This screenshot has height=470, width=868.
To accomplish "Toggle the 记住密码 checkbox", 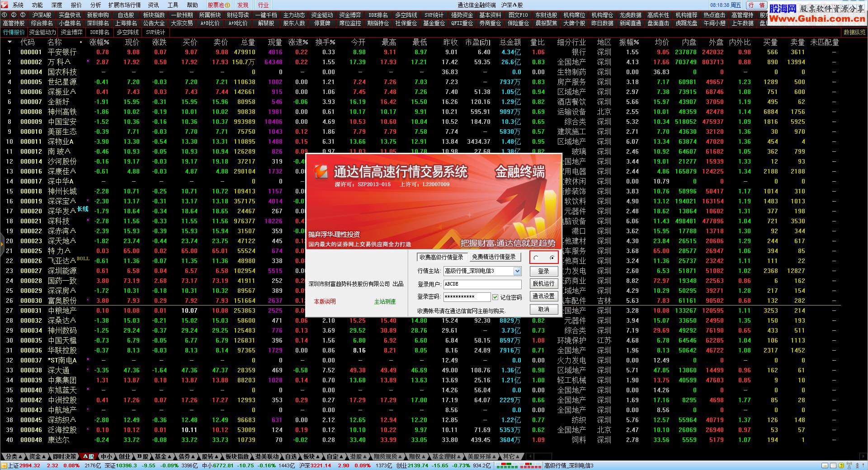I will pyautogui.click(x=495, y=297).
